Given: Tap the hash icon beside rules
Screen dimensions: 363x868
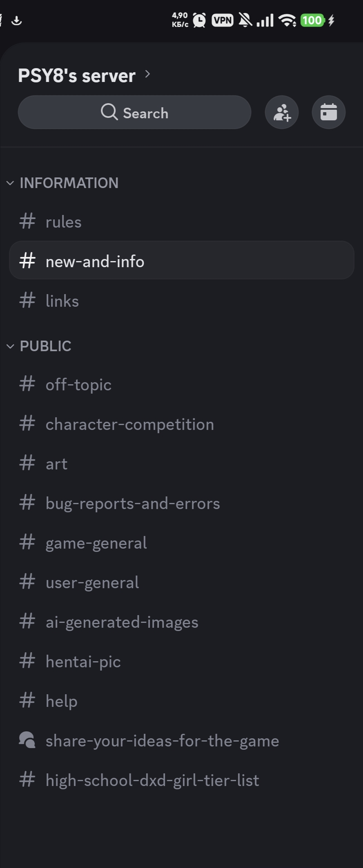Looking at the screenshot, I should click(27, 222).
